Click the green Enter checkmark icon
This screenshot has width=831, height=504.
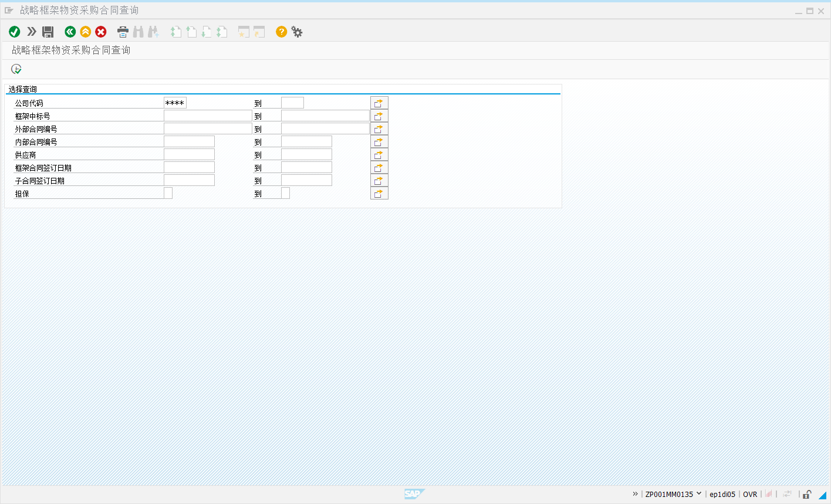point(15,32)
